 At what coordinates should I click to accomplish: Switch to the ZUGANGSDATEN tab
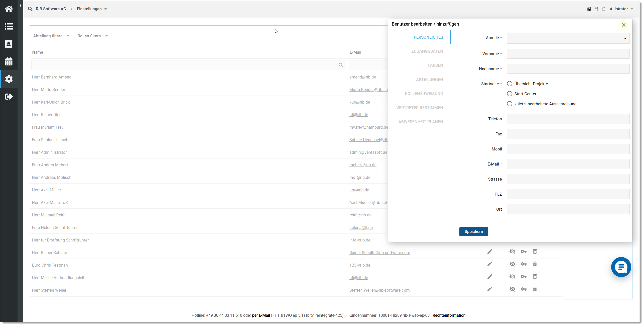[x=427, y=51]
